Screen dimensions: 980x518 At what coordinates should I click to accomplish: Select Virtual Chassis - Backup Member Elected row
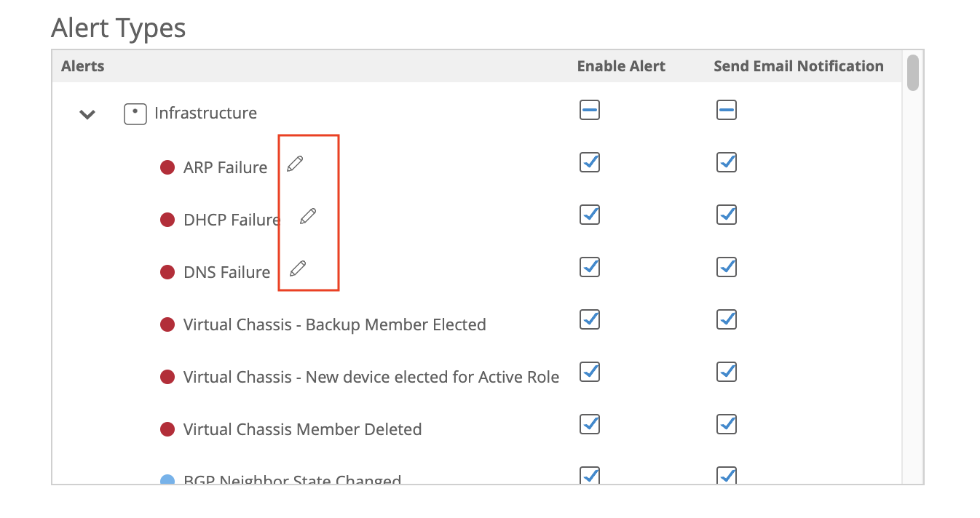pos(334,324)
